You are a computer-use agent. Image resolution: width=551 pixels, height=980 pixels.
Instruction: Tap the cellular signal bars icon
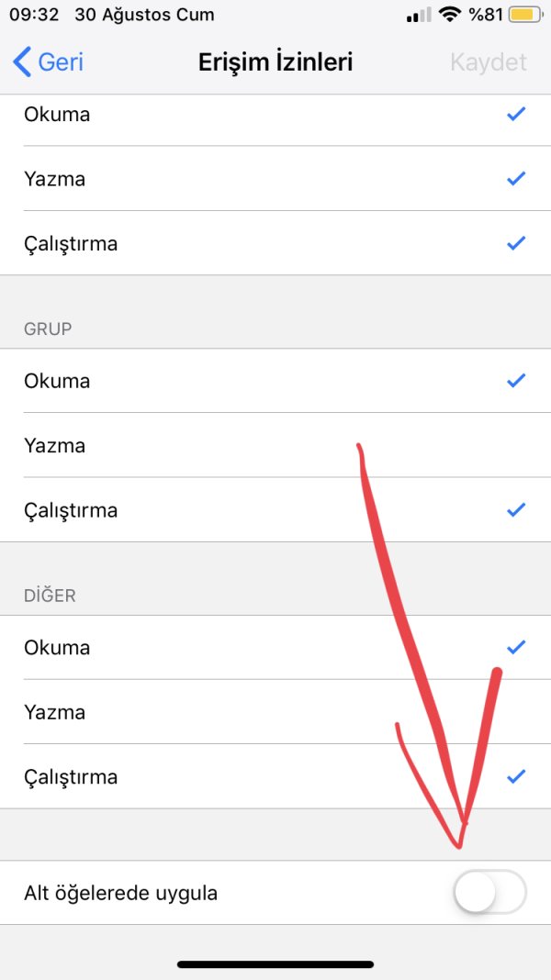(x=418, y=16)
